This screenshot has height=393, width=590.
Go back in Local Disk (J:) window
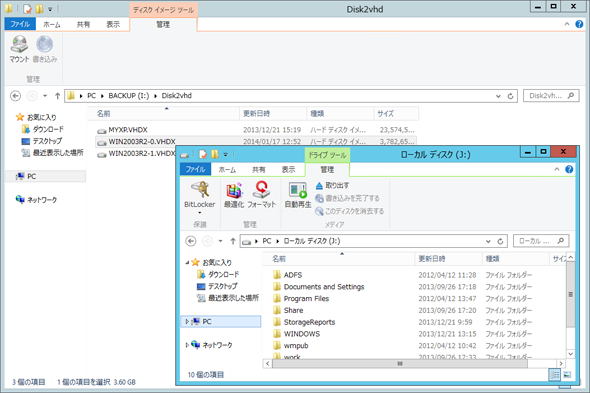191,241
